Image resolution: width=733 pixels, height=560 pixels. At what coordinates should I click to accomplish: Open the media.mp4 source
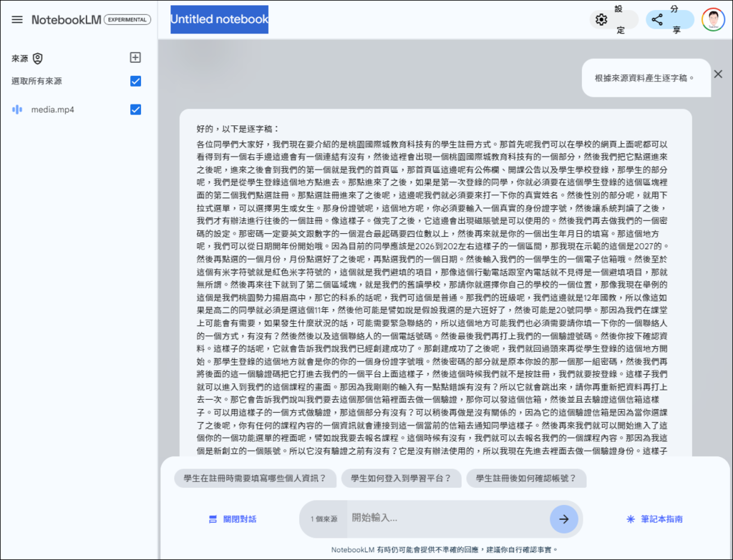53,109
